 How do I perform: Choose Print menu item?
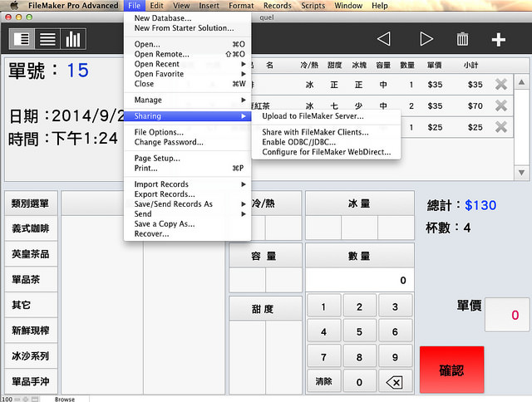(x=187, y=168)
